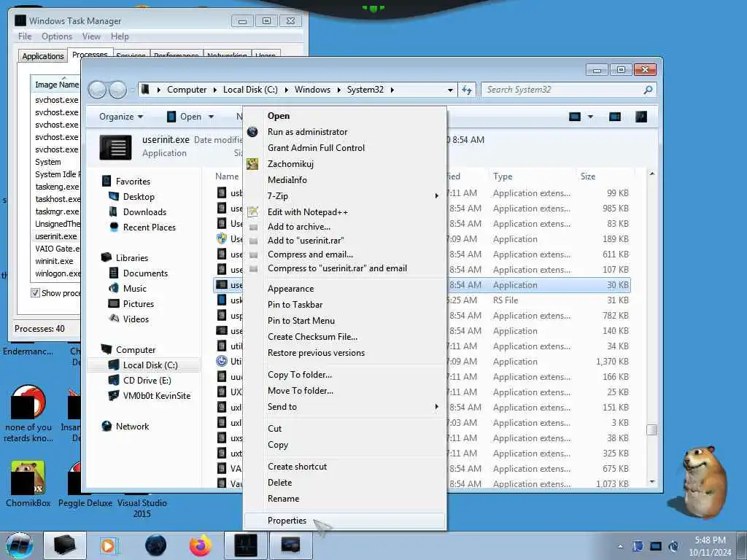Click the Explorer back arrow button
The image size is (747, 560).
coord(97,90)
